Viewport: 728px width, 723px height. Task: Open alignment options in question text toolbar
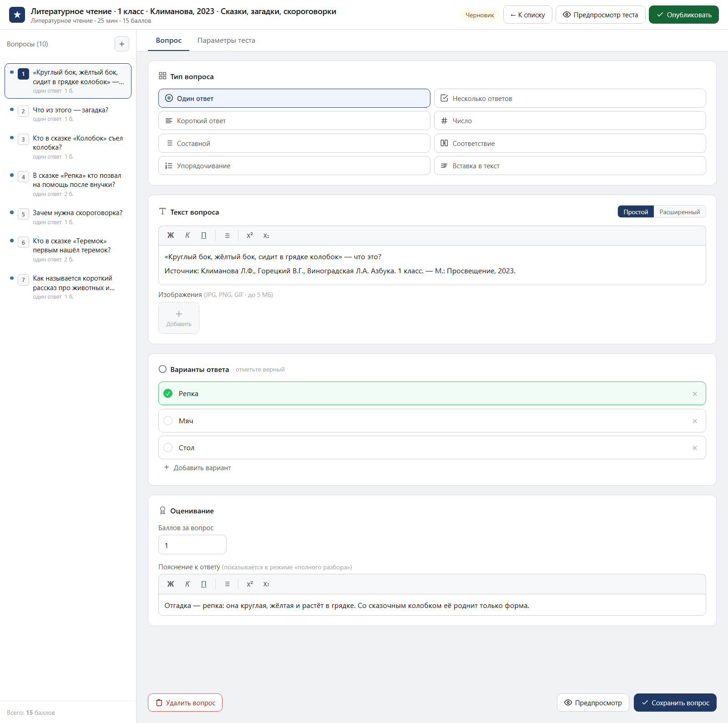227,236
